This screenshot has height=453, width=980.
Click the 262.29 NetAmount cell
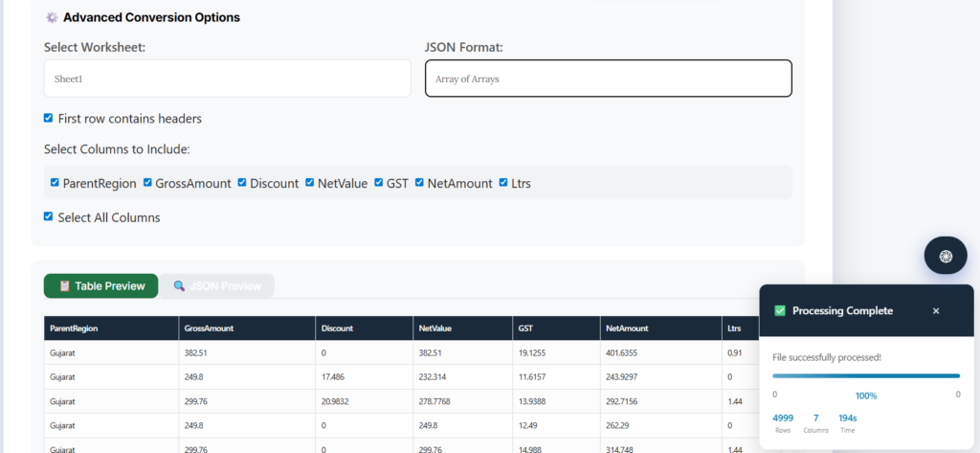(x=660, y=425)
